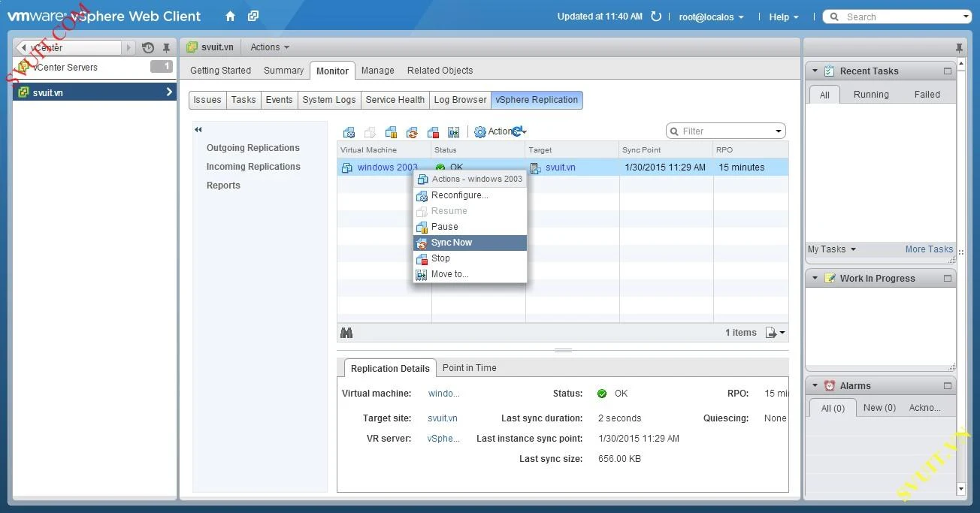Click the Work In Progress notepad icon
Viewport: 980px width, 513px height.
coord(830,279)
